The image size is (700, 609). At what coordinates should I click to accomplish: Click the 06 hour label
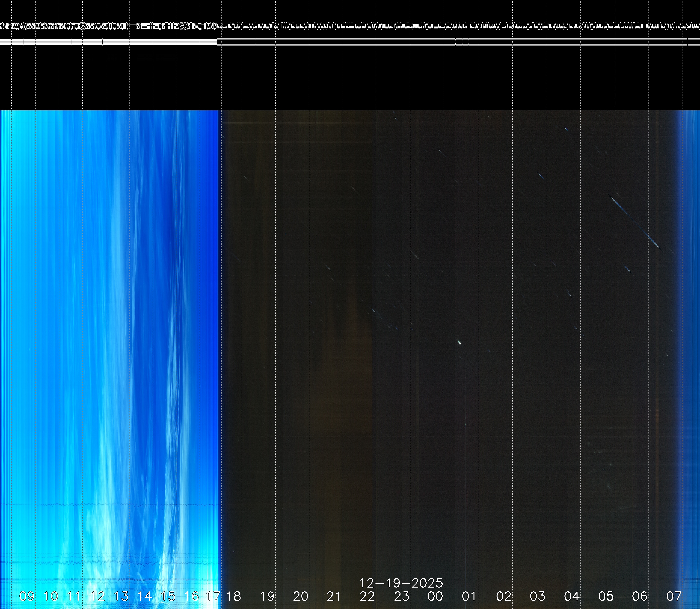coord(639,596)
